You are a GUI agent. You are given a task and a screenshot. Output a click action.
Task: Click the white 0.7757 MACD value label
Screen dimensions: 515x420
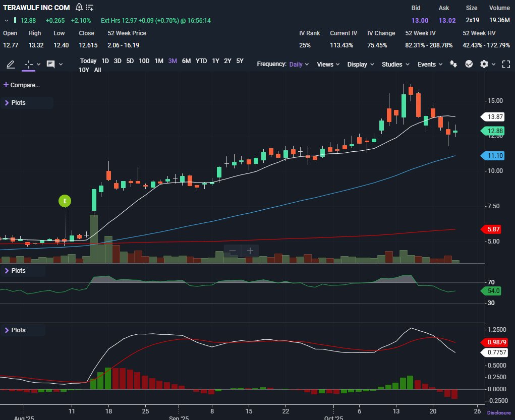(x=495, y=352)
